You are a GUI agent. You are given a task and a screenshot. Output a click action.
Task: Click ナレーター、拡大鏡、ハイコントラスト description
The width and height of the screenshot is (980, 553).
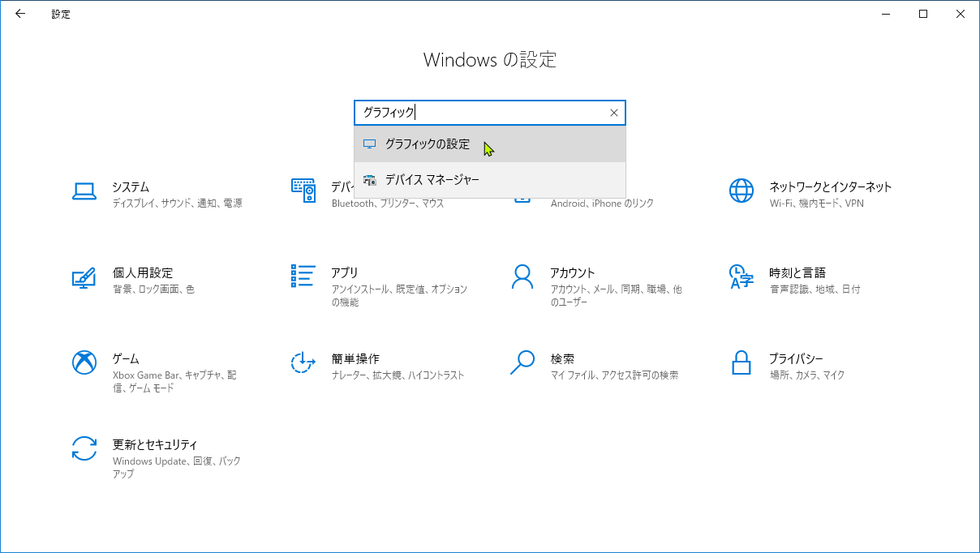(x=398, y=375)
